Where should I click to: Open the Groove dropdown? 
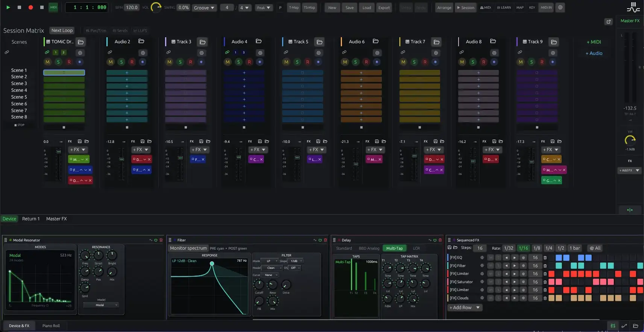click(204, 8)
